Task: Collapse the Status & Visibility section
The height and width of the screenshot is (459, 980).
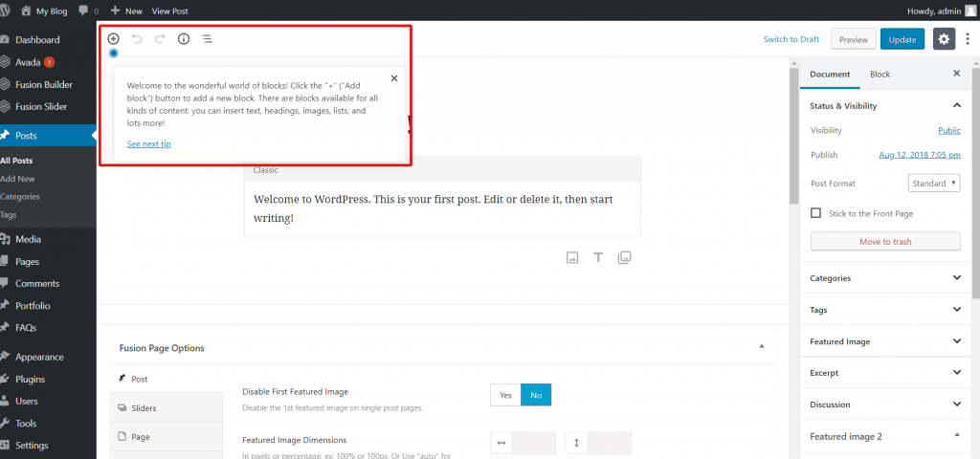Action: click(956, 105)
